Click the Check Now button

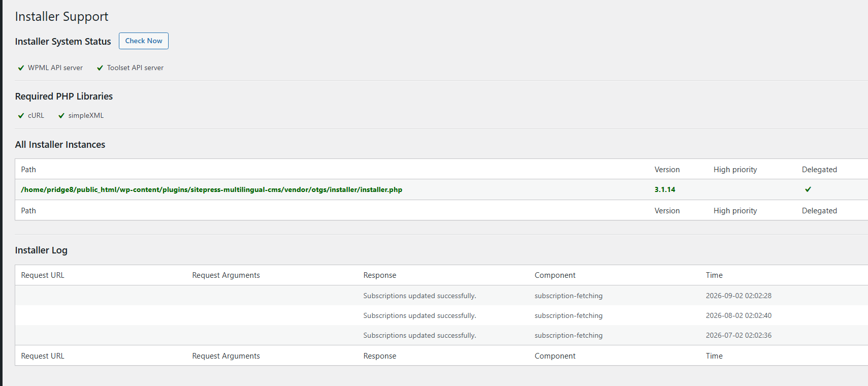[x=144, y=41]
